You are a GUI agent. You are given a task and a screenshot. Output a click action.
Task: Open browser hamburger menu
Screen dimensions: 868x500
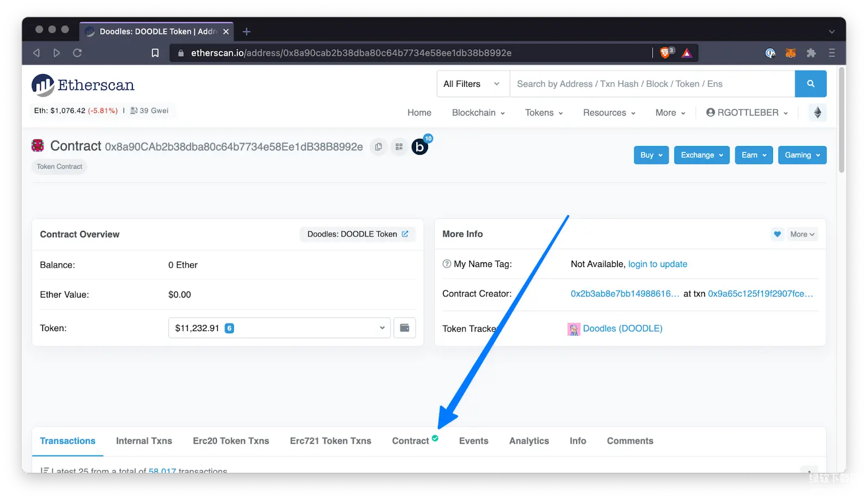click(832, 53)
